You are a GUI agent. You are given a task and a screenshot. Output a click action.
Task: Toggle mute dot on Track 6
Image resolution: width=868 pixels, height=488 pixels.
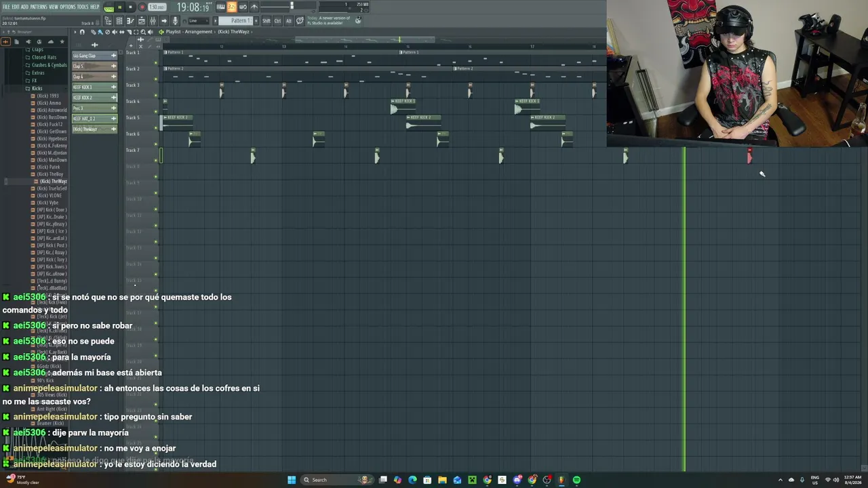click(x=156, y=144)
